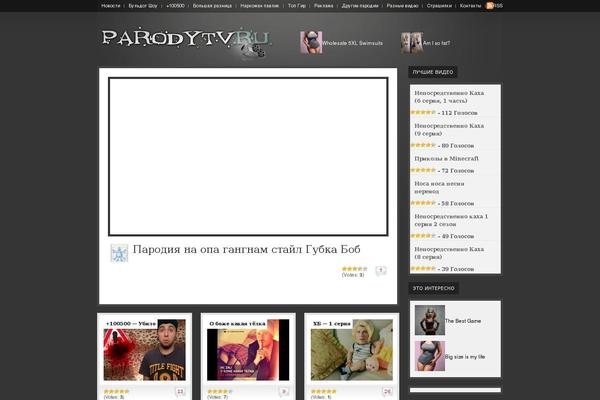Rate the Губка Боб parody using its star rating
The image size is (600, 400).
tap(354, 269)
